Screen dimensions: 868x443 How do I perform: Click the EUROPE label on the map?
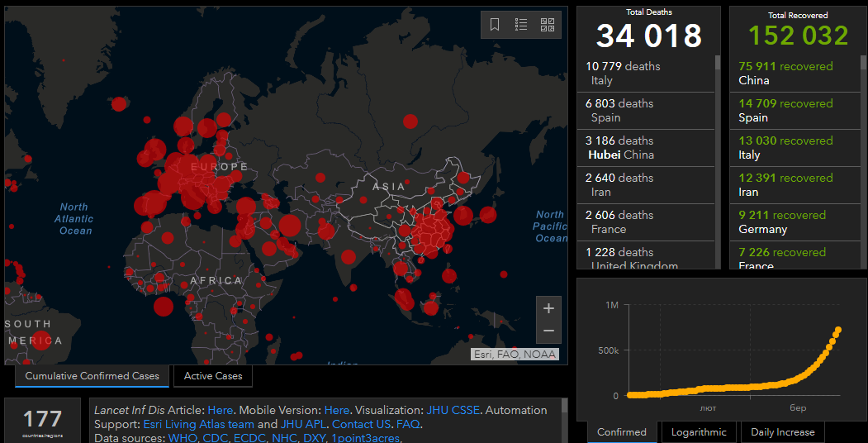click(x=220, y=167)
